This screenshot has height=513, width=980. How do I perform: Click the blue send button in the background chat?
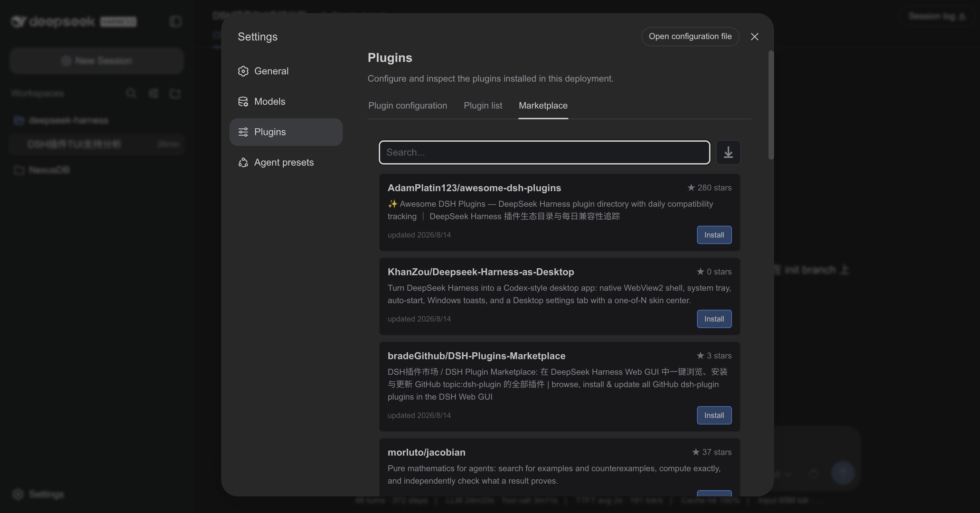[x=843, y=473]
